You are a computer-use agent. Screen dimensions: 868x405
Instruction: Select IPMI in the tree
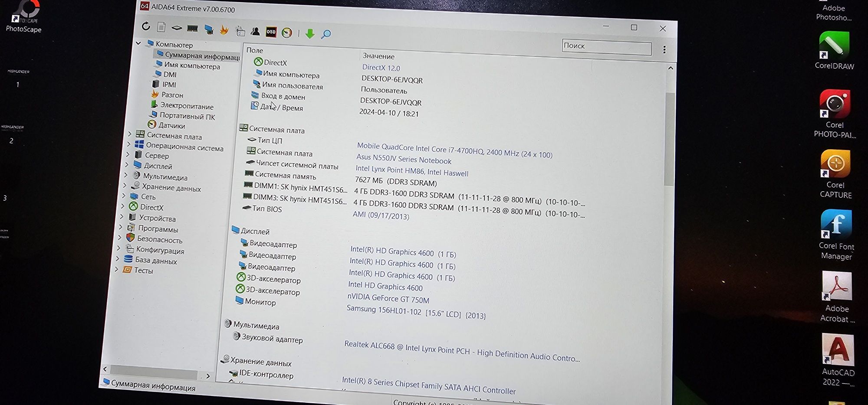pos(164,84)
